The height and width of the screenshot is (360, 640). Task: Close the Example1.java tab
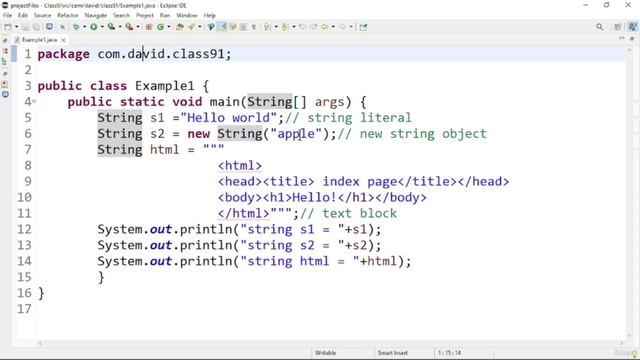point(63,40)
